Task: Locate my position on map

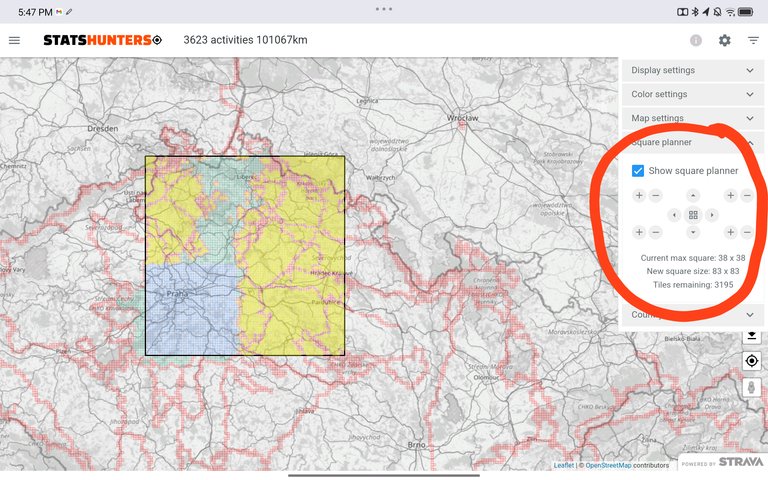Action: (x=751, y=360)
